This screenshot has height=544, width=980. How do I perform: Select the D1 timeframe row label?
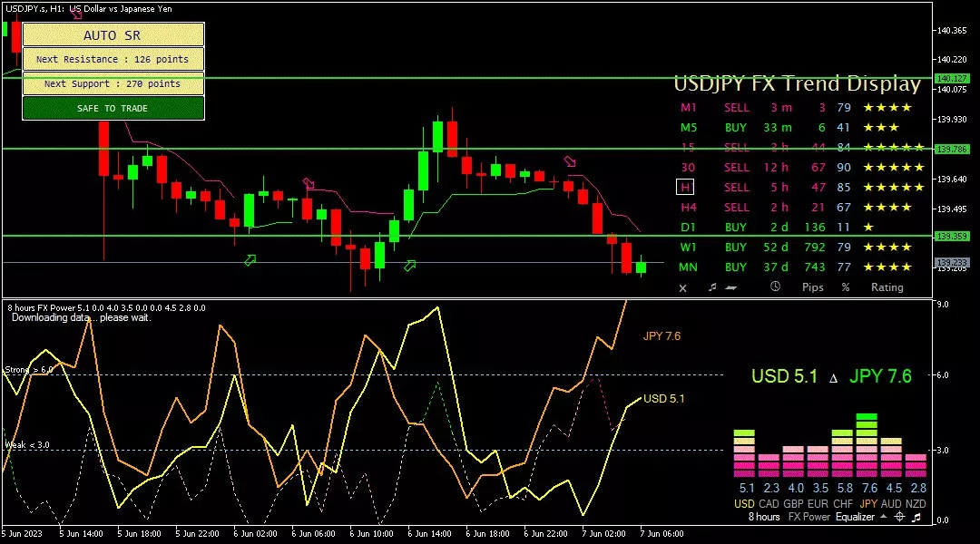pyautogui.click(x=688, y=228)
